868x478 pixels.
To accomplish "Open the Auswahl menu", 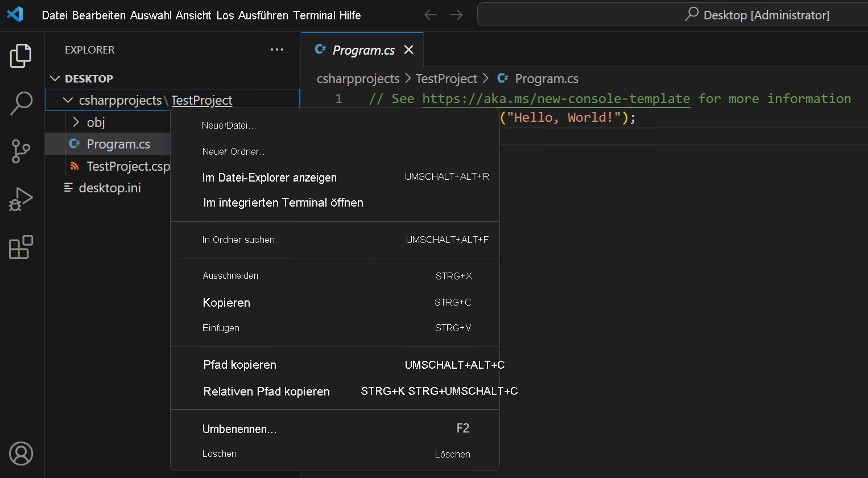I will [151, 15].
